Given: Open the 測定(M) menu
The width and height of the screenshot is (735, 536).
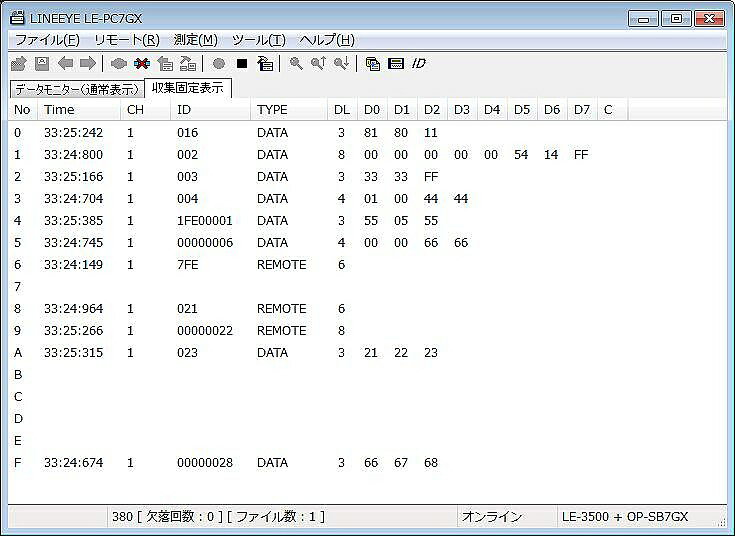Looking at the screenshot, I should (x=195, y=40).
